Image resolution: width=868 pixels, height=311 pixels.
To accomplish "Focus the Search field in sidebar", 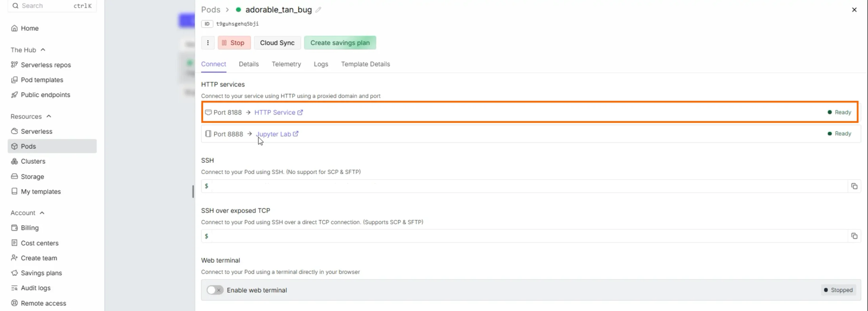I will 52,6.
